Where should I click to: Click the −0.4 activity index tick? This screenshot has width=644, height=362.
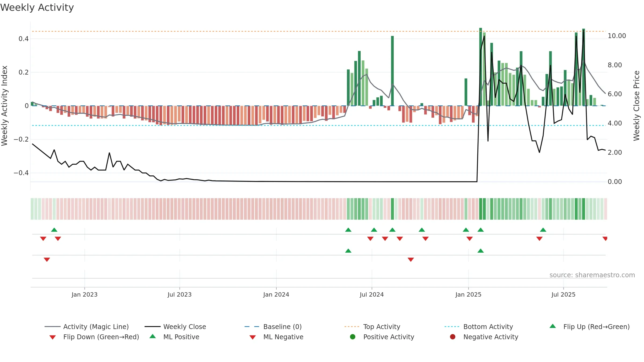tap(21, 173)
